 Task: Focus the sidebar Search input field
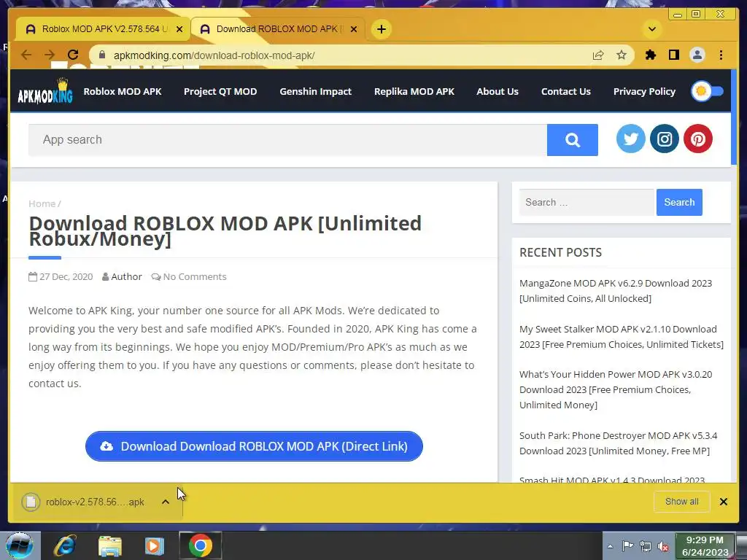coord(587,203)
